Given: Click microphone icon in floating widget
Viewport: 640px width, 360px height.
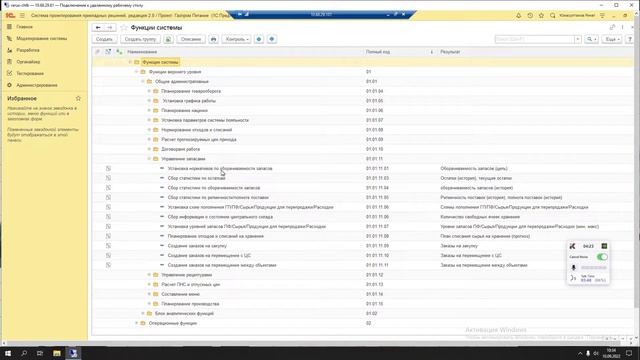Looking at the screenshot, I should (x=573, y=268).
